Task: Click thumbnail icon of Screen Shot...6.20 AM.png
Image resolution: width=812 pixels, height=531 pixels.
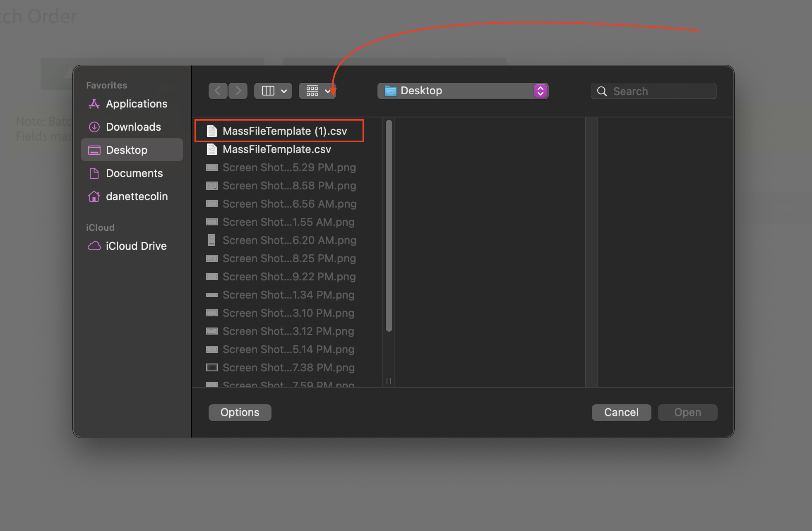Action: 212,240
